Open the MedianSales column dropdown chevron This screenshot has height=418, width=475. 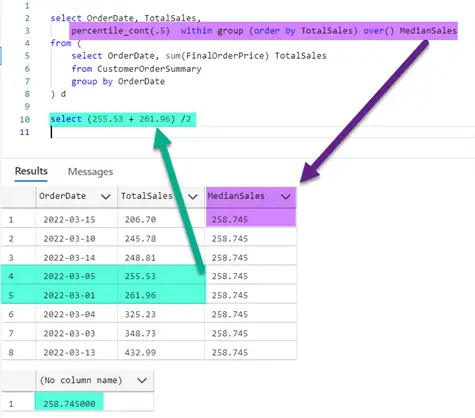(x=286, y=197)
